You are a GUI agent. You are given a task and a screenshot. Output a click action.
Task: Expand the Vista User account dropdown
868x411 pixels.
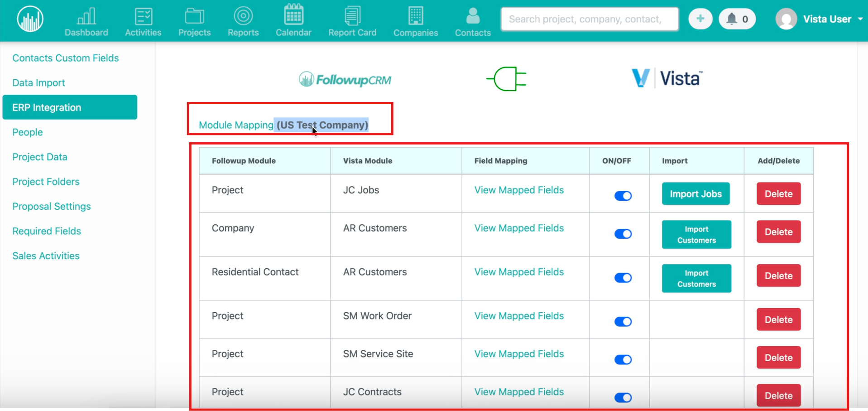[x=820, y=19]
